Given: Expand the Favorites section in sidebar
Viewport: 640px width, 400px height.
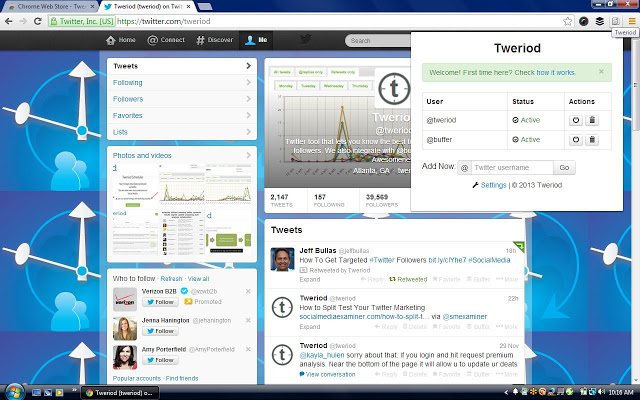Looking at the screenshot, I should (x=181, y=116).
